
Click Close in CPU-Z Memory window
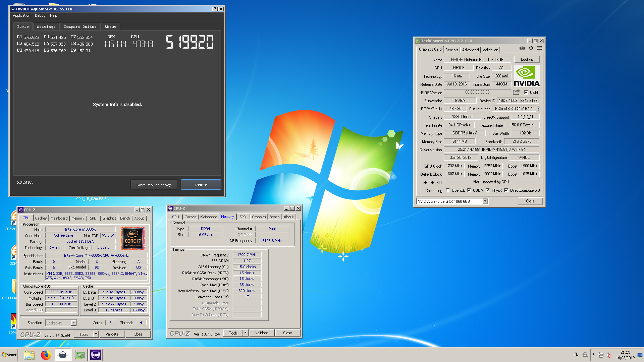pyautogui.click(x=287, y=333)
